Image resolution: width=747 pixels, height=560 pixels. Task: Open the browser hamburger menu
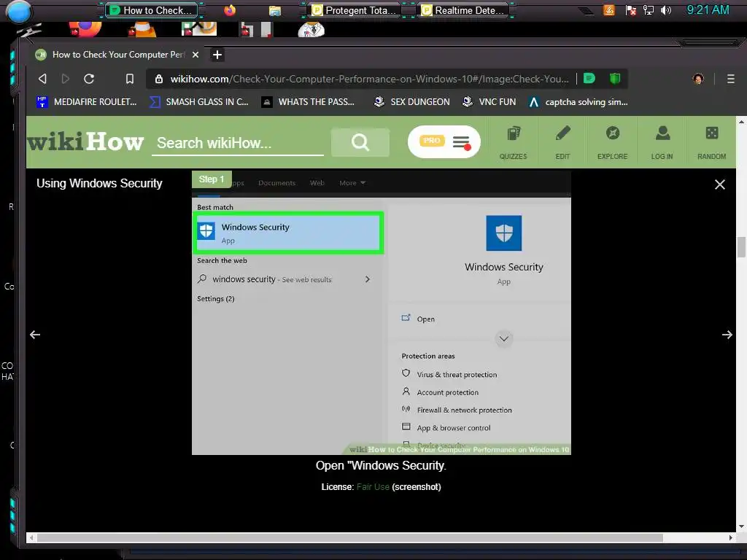[x=730, y=79]
